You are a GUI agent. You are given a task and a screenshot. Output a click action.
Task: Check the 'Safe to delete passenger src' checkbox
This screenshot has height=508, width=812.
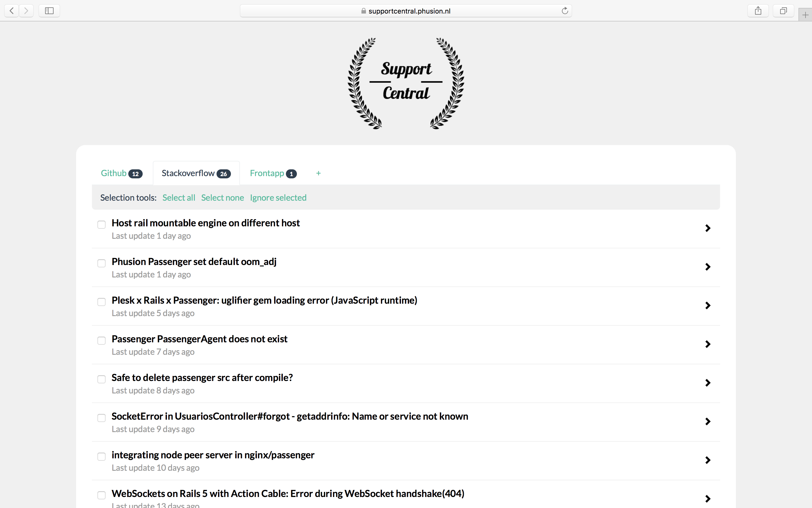tap(101, 379)
